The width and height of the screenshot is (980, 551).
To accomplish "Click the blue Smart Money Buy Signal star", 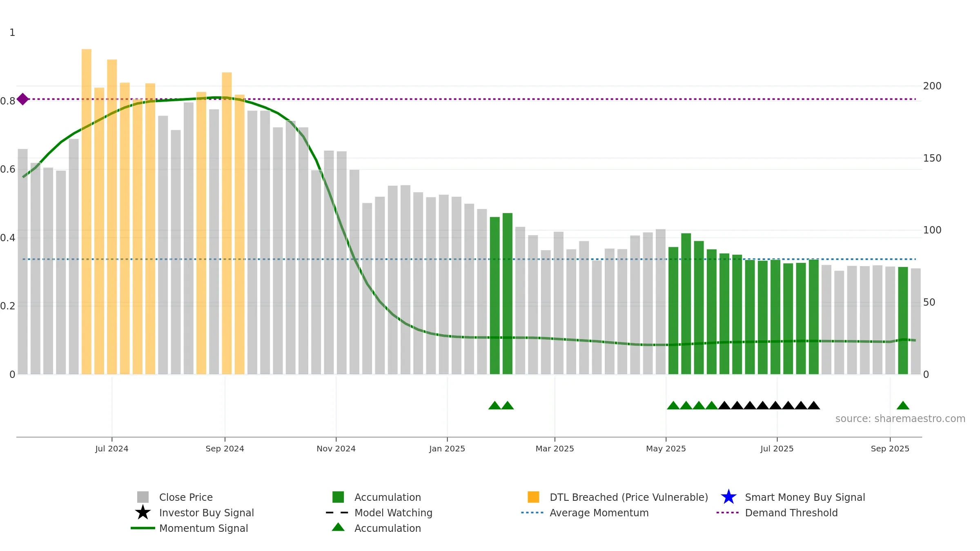I will pos(728,497).
